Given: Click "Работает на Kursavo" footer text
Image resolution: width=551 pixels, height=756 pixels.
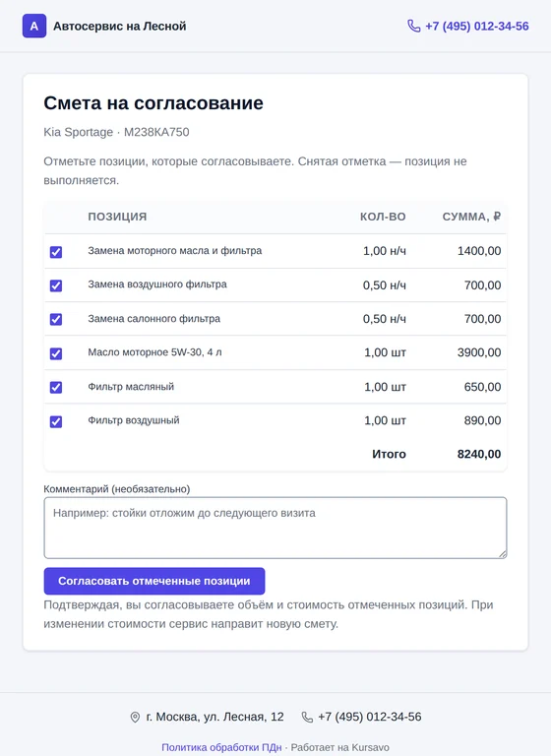Looking at the screenshot, I should [x=339, y=747].
